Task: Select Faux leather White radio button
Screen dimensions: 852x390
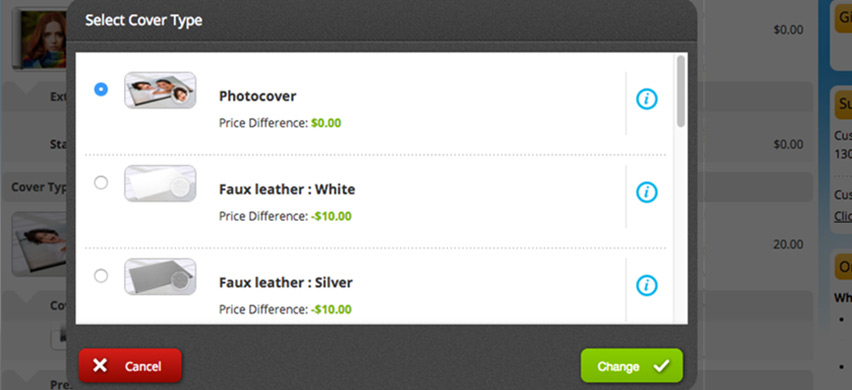Action: pos(101,183)
